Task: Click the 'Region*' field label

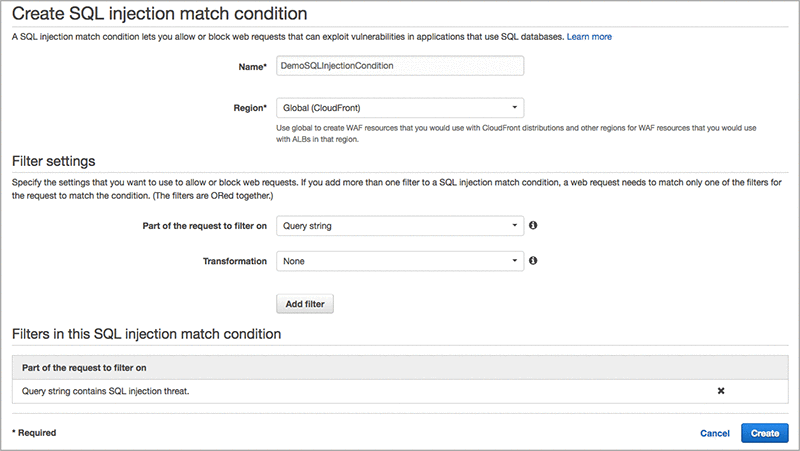Action: 246,107
